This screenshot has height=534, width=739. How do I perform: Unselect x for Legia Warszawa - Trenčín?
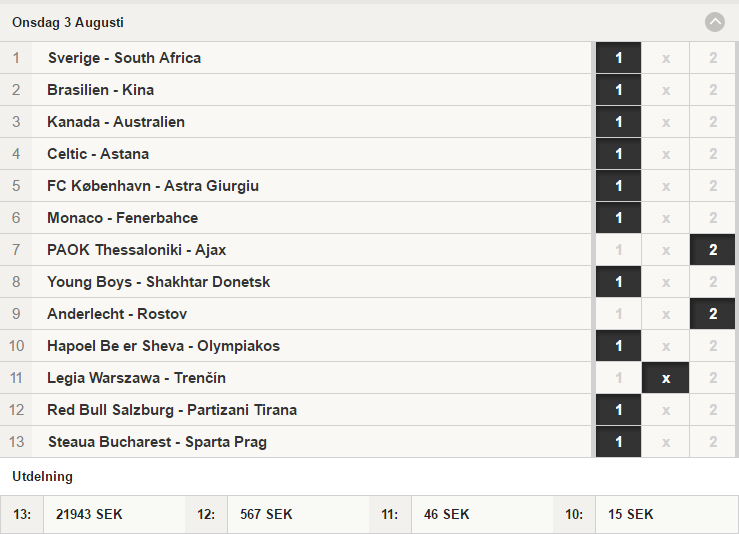[665, 378]
